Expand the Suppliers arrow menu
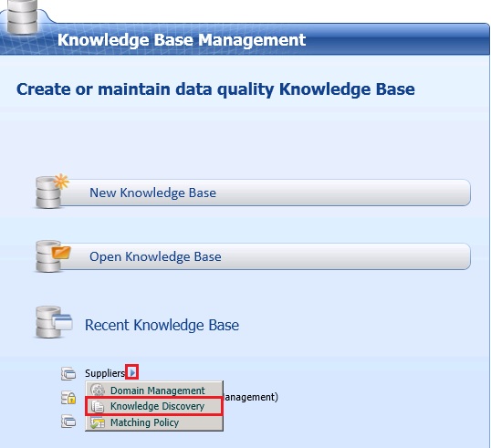491x448 pixels. [x=131, y=372]
